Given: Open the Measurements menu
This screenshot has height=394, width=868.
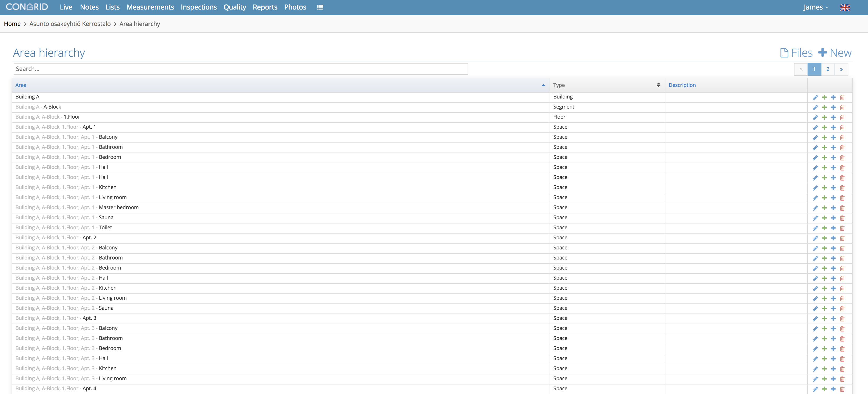Looking at the screenshot, I should pos(150,7).
